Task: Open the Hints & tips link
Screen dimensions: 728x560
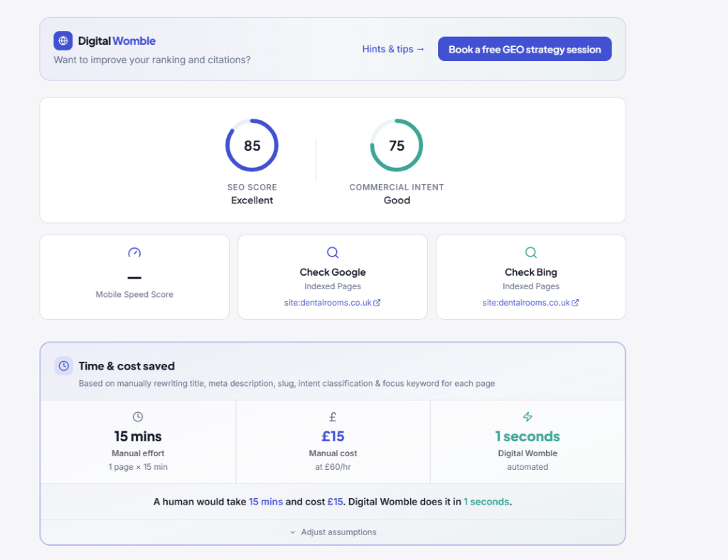Action: [x=393, y=49]
